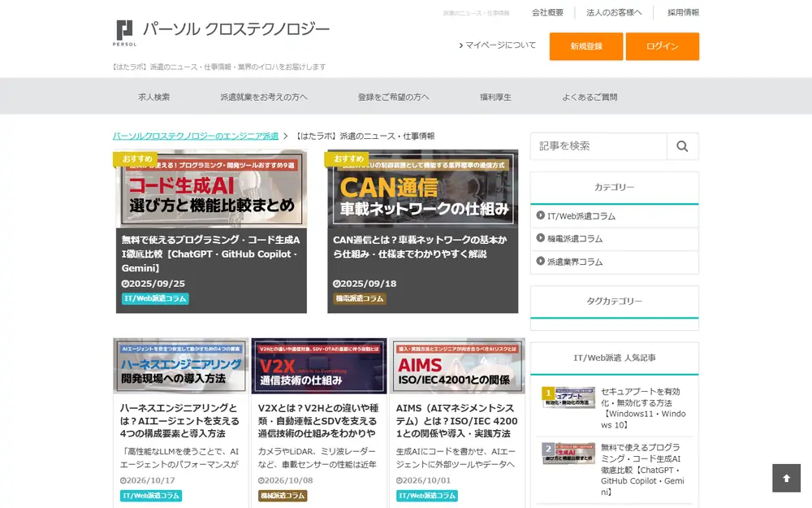Viewport: 812px width, 508px height.
Task: Click IT/Web派遣コラム tag under AIMS article
Action: click(427, 496)
